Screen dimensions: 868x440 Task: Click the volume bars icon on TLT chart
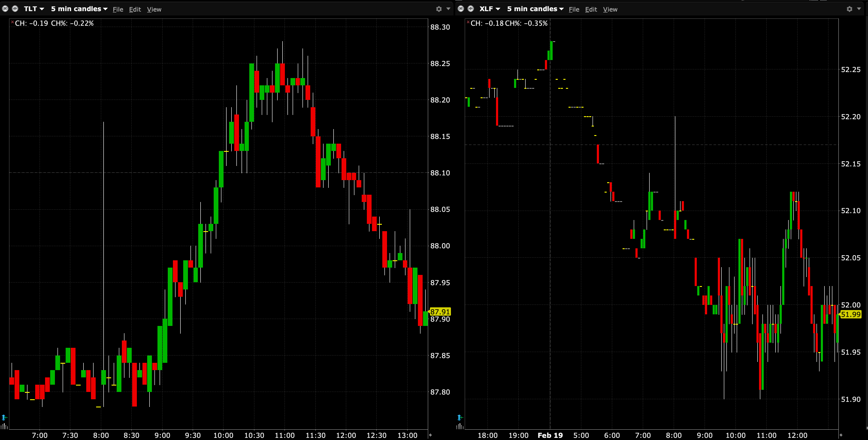[x=4, y=426]
